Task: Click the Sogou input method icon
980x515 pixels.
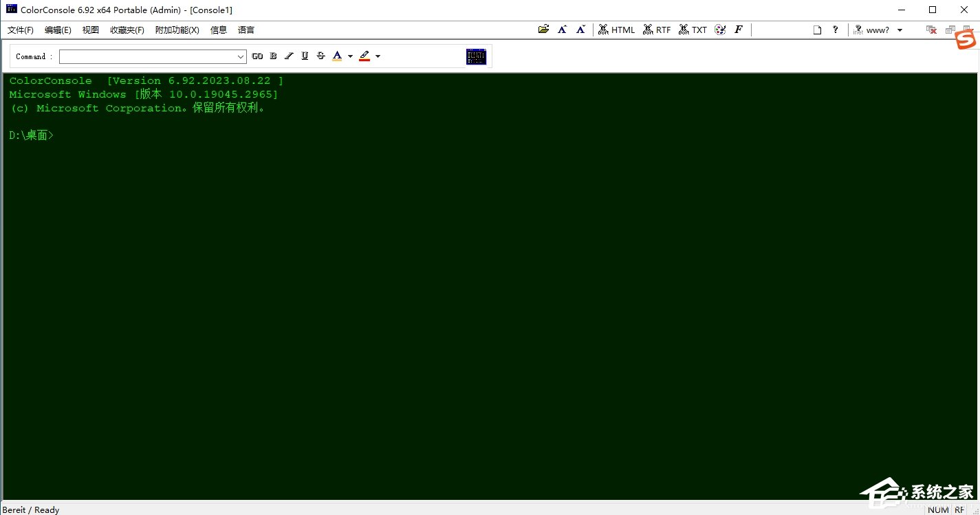Action: tap(966, 41)
